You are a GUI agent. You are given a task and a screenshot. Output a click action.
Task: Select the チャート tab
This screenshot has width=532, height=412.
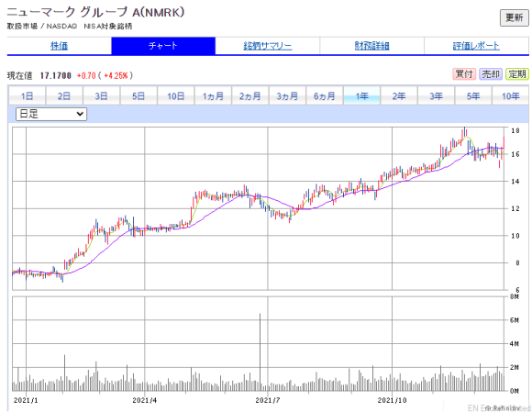[x=163, y=46]
